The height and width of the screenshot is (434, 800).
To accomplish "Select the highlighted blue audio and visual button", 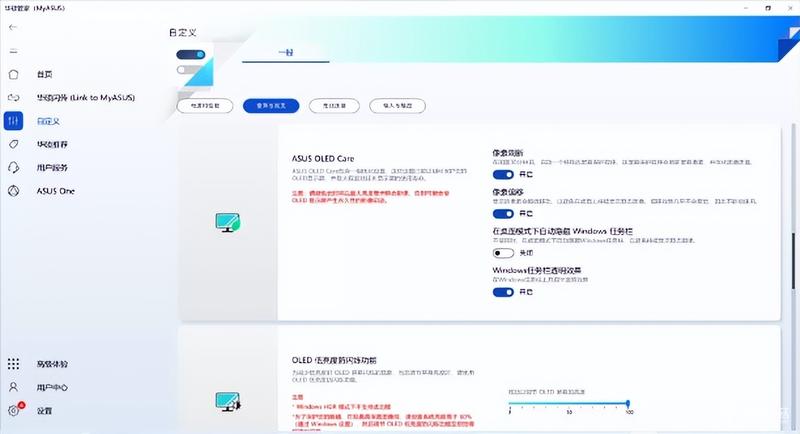I will (271, 106).
